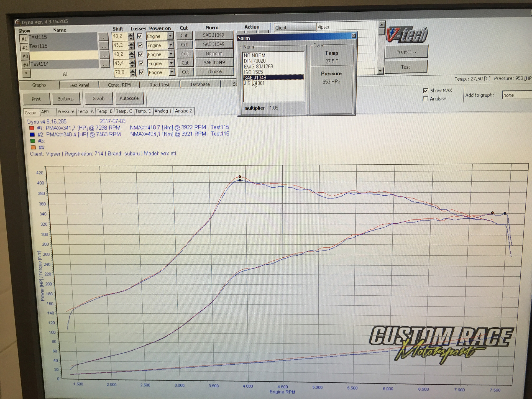Image resolution: width=532 pixels, height=399 pixels.
Task: Select DIN 70020 in the Norm list
Action: point(255,61)
